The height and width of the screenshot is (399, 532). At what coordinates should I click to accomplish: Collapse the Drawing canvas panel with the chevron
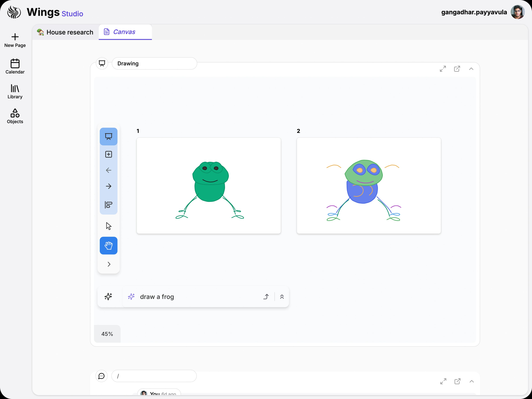click(471, 69)
